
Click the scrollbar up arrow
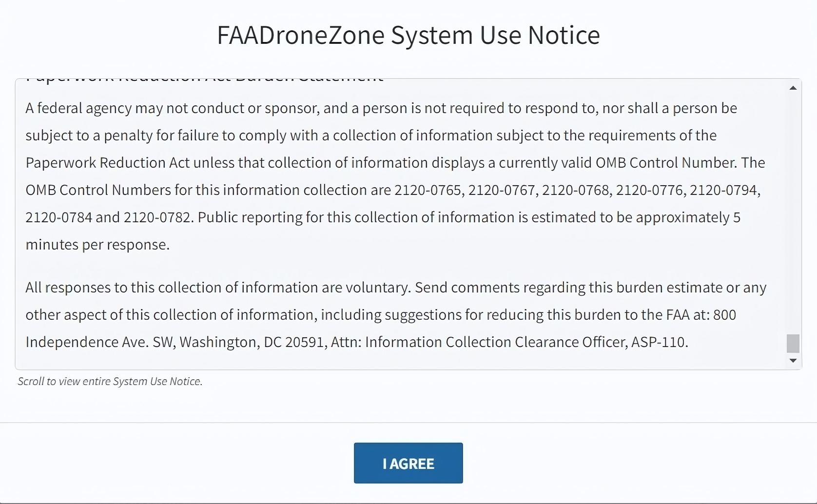click(x=793, y=88)
